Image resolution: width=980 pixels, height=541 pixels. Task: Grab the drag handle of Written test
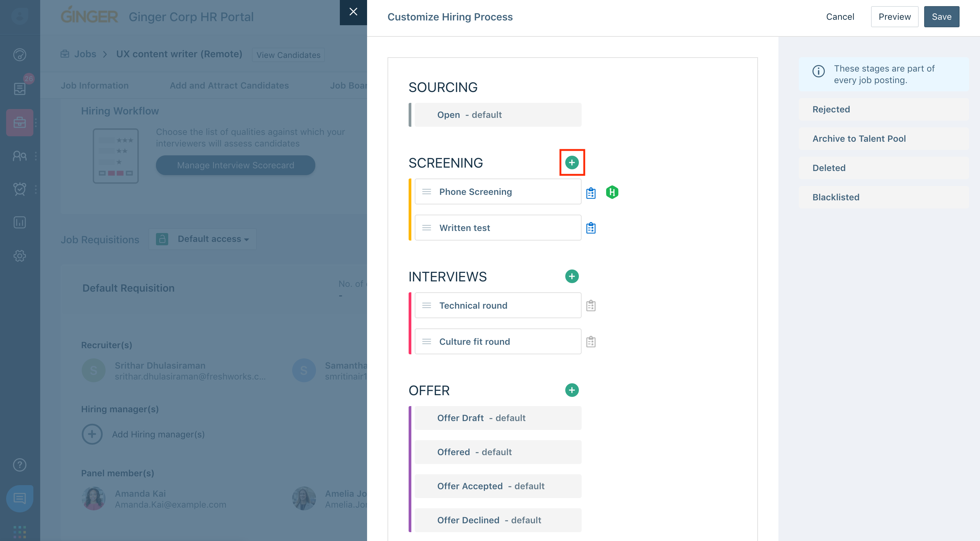pyautogui.click(x=427, y=228)
